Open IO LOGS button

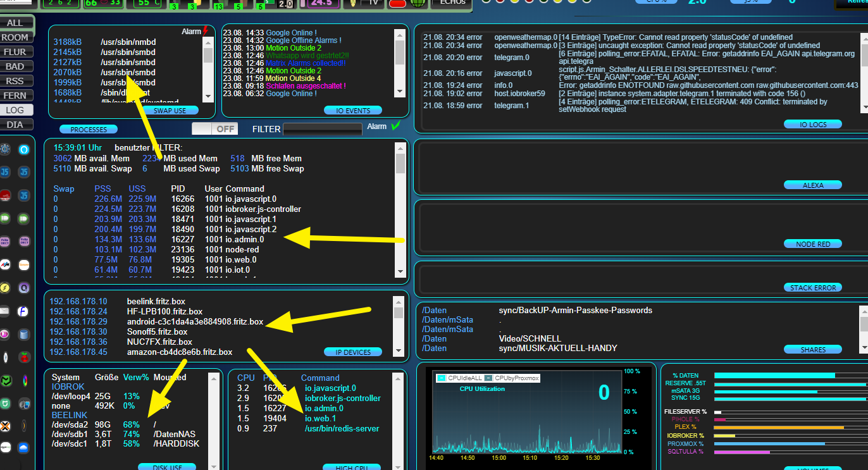(x=813, y=124)
